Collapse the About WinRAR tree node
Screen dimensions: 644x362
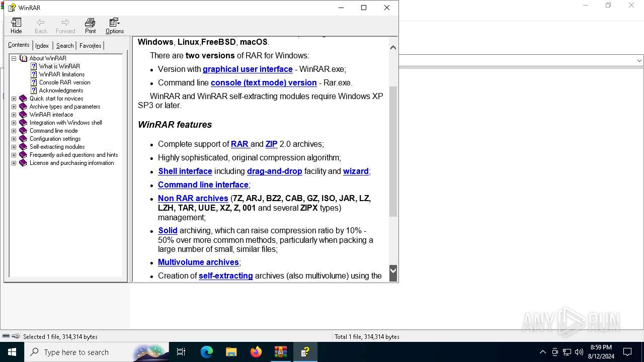tap(14, 58)
